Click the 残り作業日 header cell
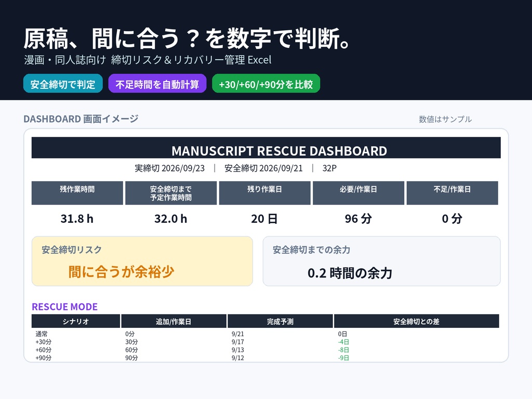Image resolution: width=532 pixels, height=399 pixels. click(x=264, y=193)
